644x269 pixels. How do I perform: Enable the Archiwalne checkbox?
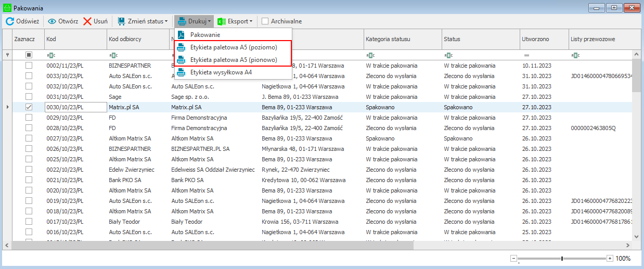(265, 21)
